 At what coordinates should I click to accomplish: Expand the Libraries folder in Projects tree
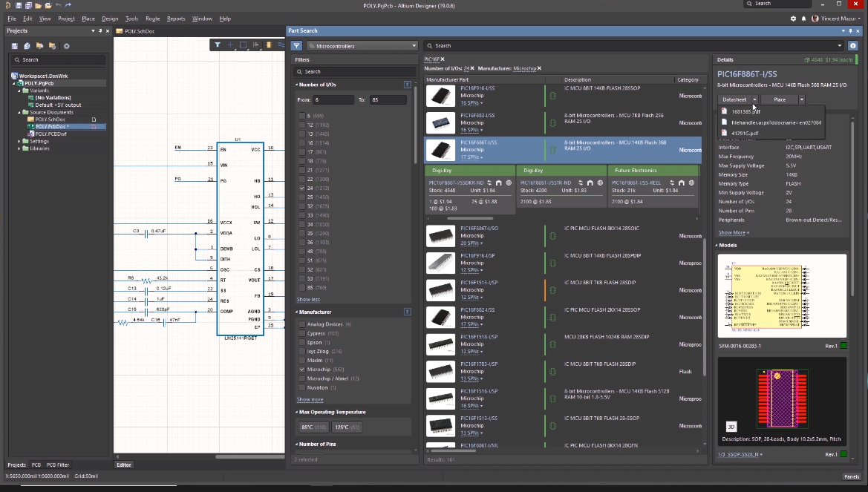click(19, 148)
